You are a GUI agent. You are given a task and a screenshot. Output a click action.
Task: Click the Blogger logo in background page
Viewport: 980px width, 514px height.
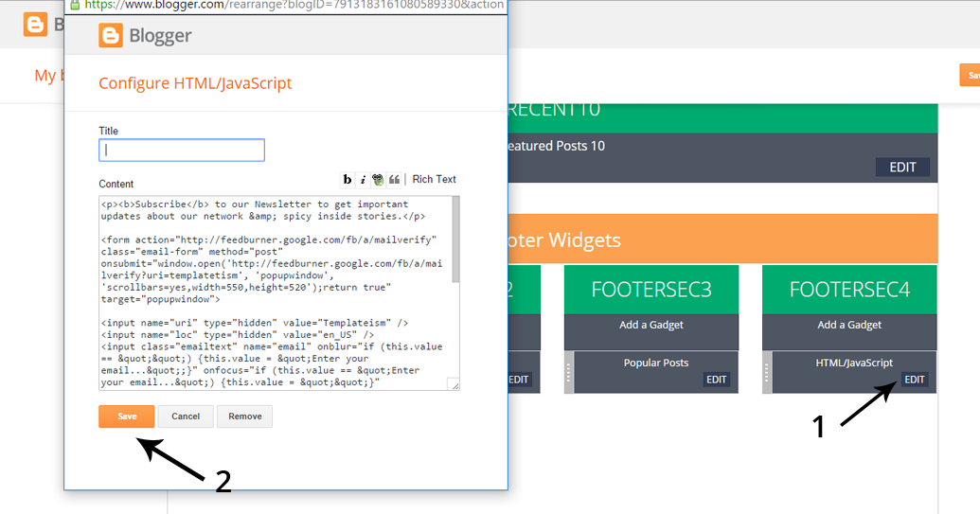coord(36,25)
